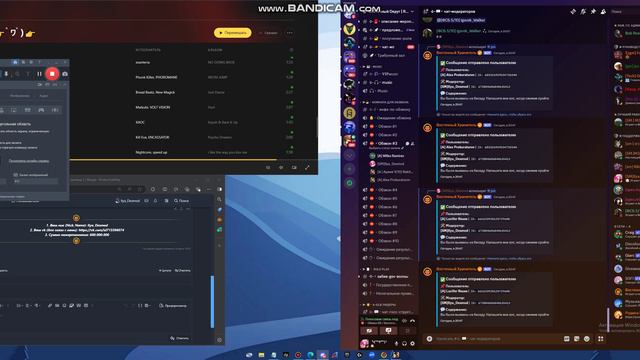The height and width of the screenshot is (360, 640).
Task: Open forum alerts bell icon
Action: [x=156, y=201]
